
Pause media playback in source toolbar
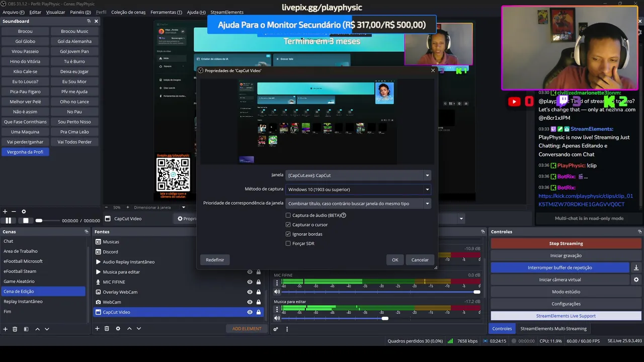[8, 221]
